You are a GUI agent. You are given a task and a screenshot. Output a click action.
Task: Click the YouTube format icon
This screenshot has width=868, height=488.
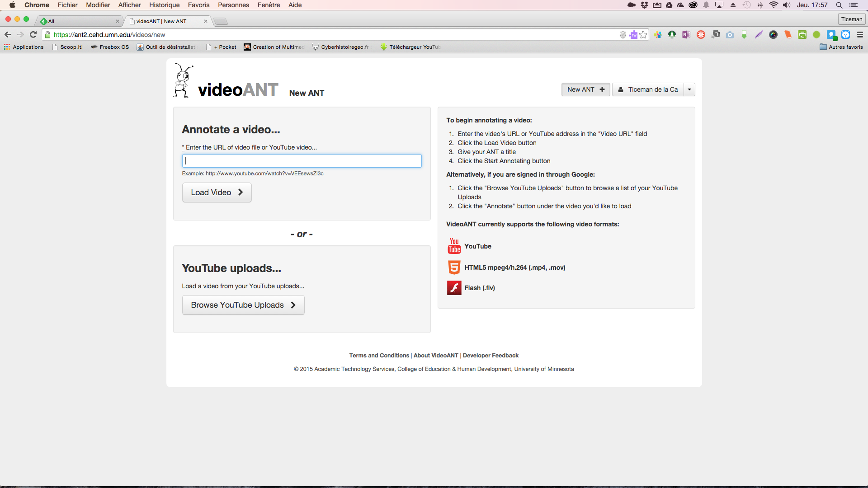tap(454, 246)
